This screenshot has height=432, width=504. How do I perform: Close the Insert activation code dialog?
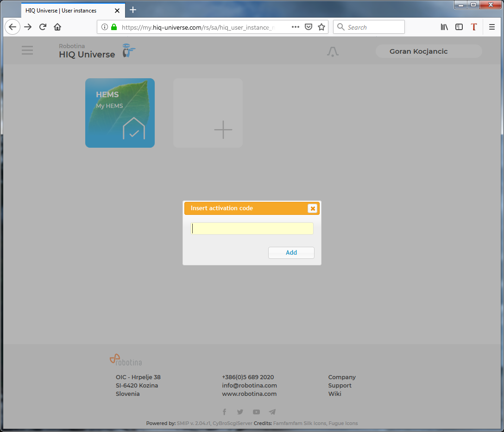click(313, 208)
